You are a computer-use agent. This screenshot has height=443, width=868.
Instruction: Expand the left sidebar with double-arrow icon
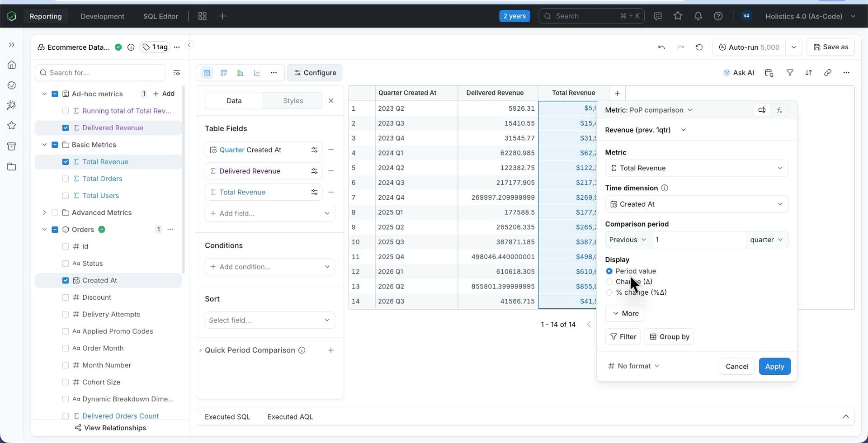(x=12, y=45)
